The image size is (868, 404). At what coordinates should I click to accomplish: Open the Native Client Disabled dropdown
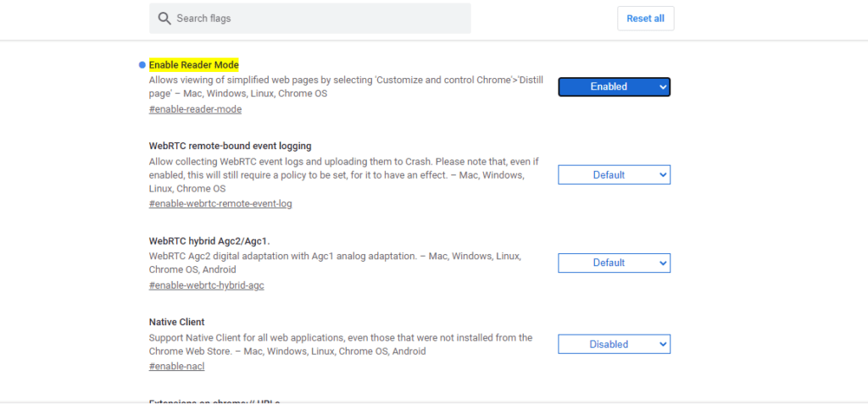coord(614,344)
